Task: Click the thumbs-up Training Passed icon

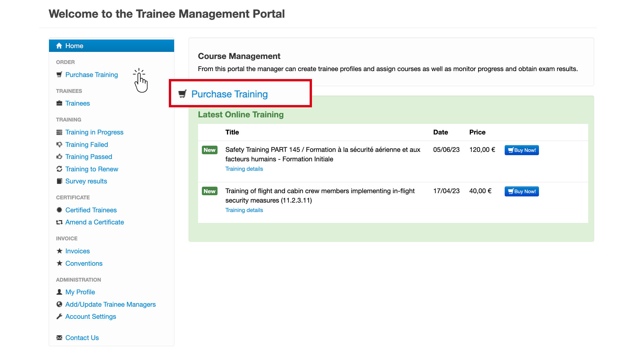Action: point(59,157)
